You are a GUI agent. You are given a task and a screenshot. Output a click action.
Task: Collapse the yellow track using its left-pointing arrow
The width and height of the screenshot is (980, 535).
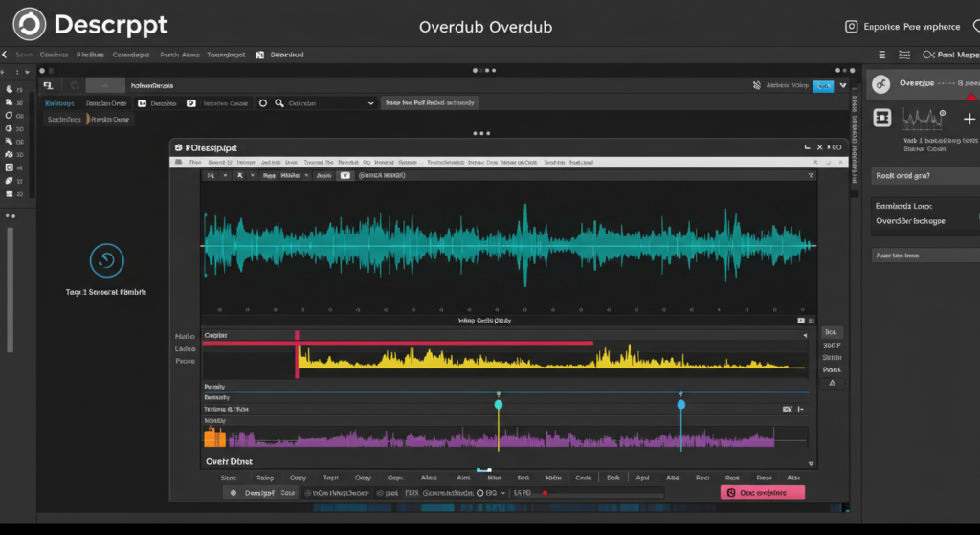[805, 336]
